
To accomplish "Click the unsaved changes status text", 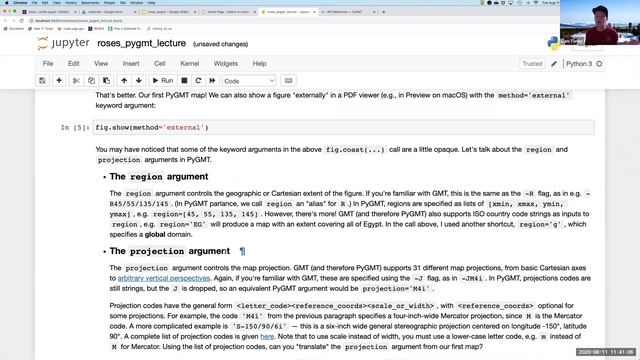I will click(x=220, y=44).
